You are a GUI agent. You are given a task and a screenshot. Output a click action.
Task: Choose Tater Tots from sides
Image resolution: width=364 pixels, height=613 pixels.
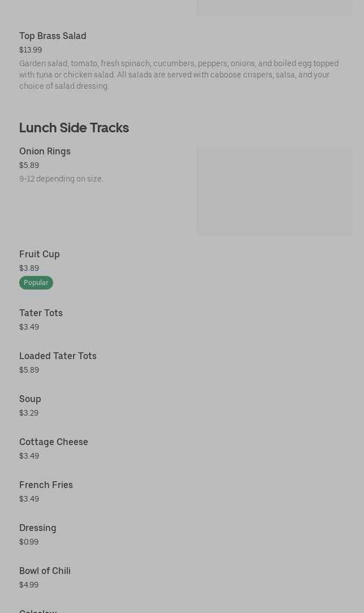(41, 313)
